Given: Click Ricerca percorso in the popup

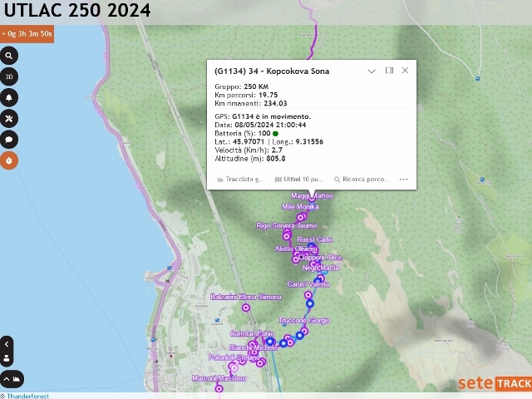Looking at the screenshot, I should 362,180.
